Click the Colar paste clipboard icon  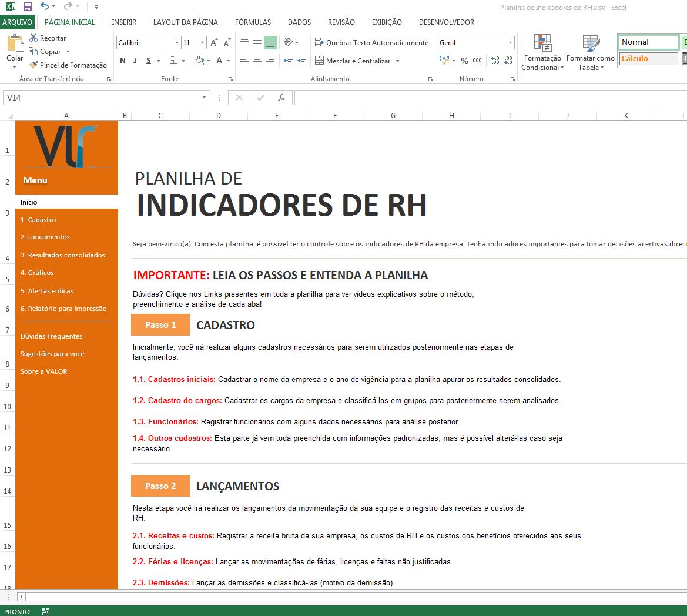click(15, 44)
